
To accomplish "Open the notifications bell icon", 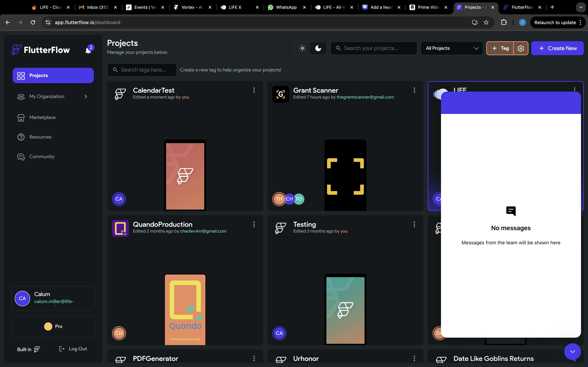I will tap(88, 51).
